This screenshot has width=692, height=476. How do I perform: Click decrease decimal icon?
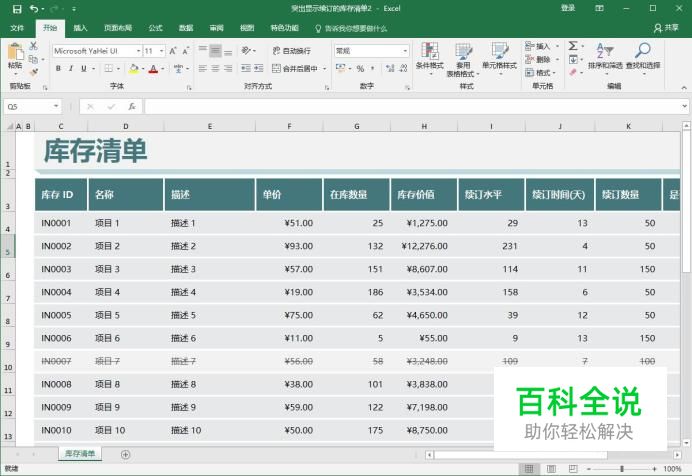tap(403, 68)
